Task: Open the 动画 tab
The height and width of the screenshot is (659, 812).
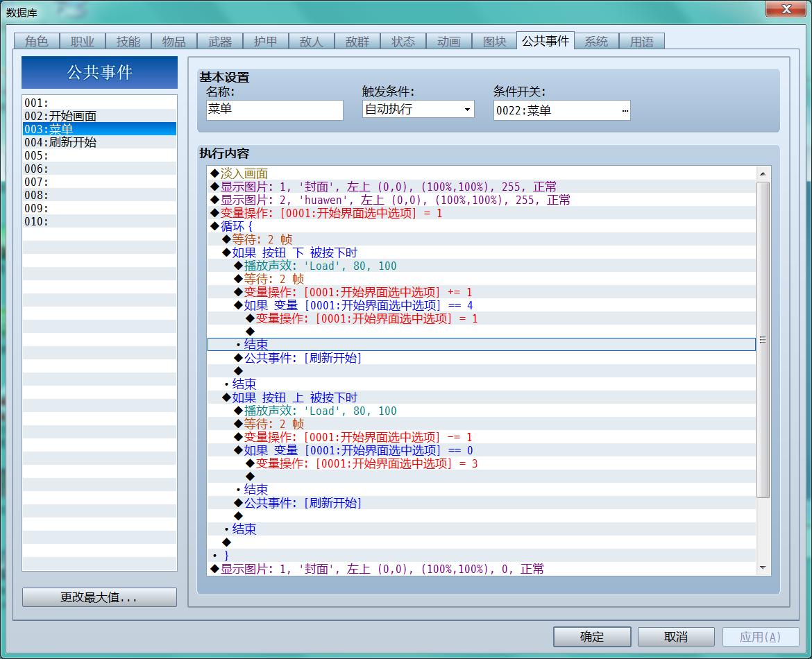Action: (x=449, y=42)
